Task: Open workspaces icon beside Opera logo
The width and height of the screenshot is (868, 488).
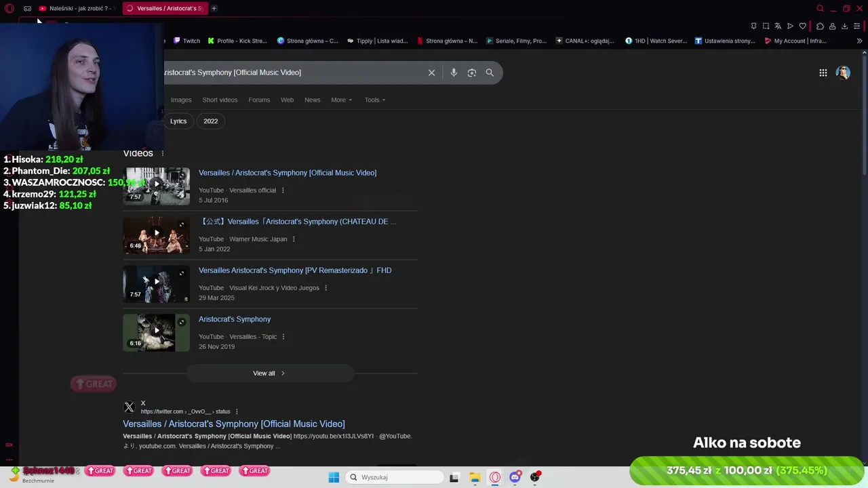Action: [27, 8]
